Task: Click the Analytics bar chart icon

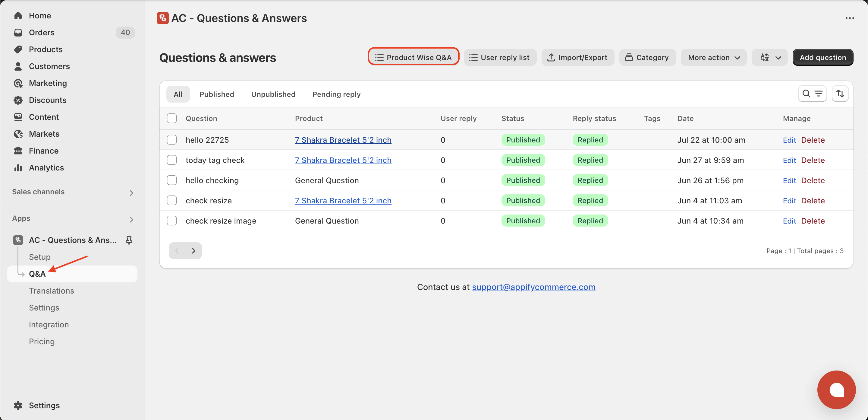Action: coord(18,168)
